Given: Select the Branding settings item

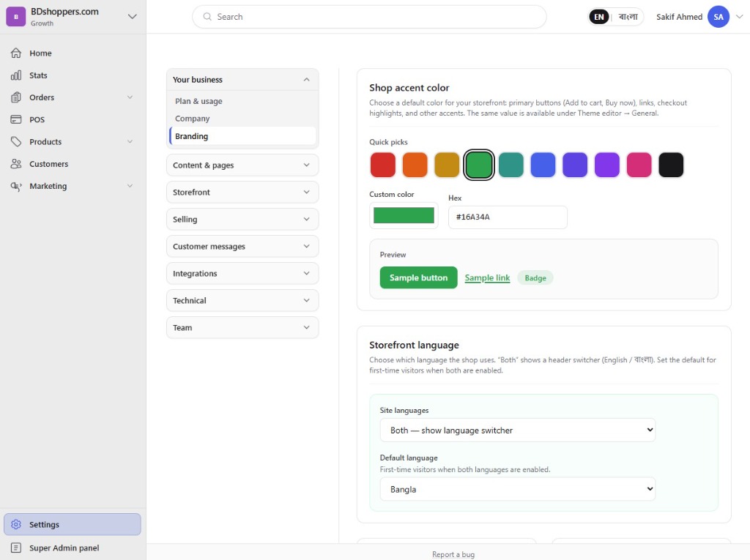Looking at the screenshot, I should [242, 136].
